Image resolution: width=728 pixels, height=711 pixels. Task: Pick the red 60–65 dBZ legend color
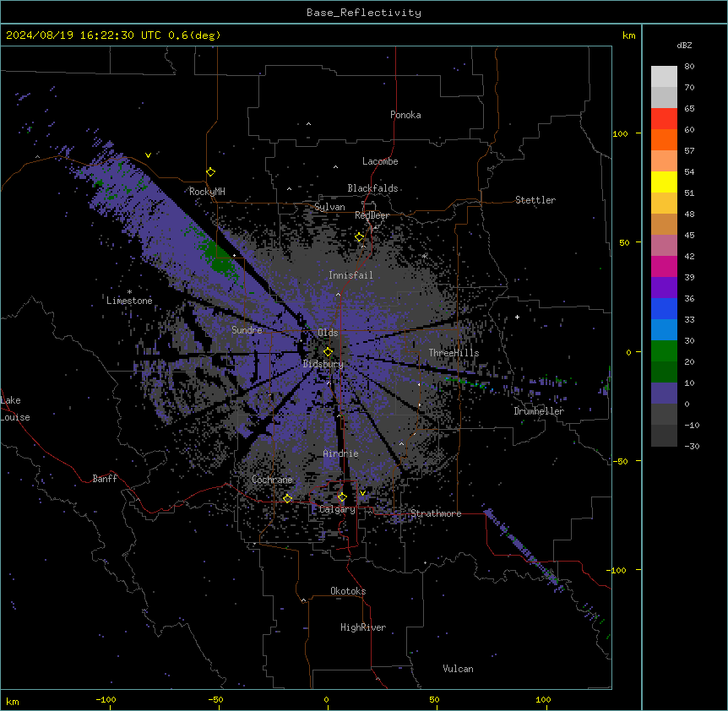click(664, 118)
